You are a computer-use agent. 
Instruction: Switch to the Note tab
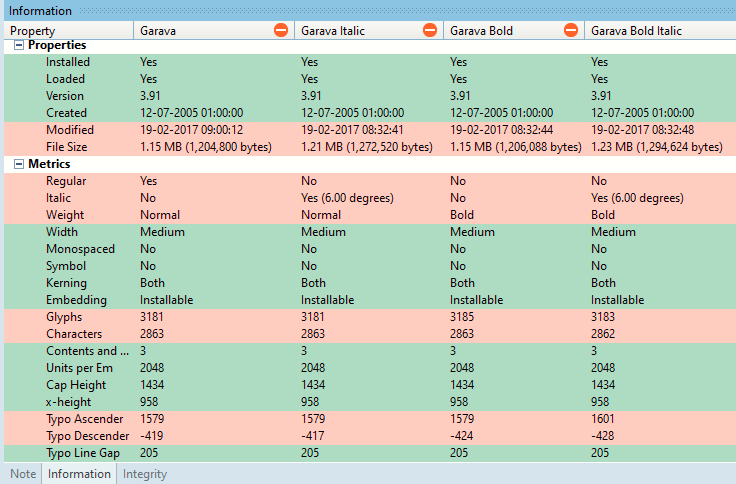pyautogui.click(x=23, y=474)
